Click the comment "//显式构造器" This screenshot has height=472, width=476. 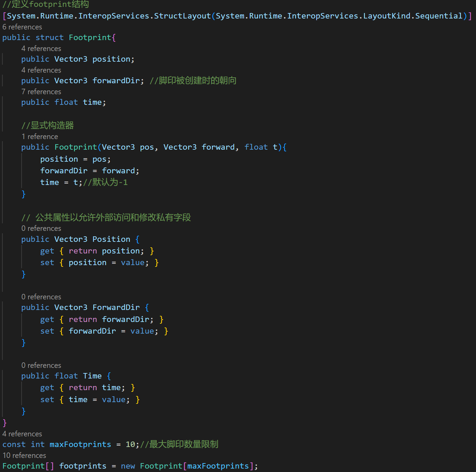[48, 125]
